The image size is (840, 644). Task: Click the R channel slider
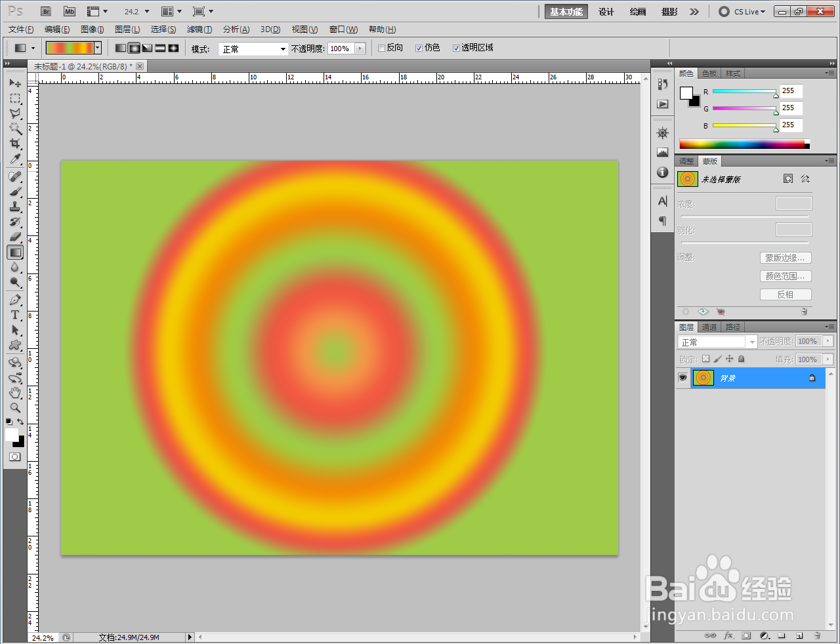745,91
